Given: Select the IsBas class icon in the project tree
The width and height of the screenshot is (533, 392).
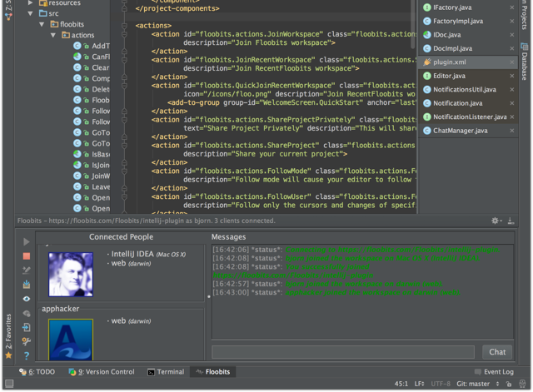Looking at the screenshot, I should coord(77,154).
